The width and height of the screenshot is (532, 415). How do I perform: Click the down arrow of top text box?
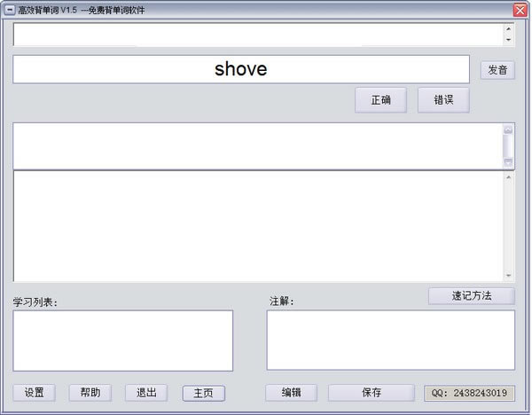coord(508,40)
